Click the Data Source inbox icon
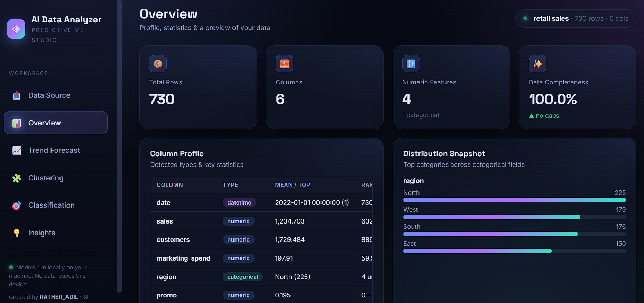644x303 pixels. (x=17, y=96)
